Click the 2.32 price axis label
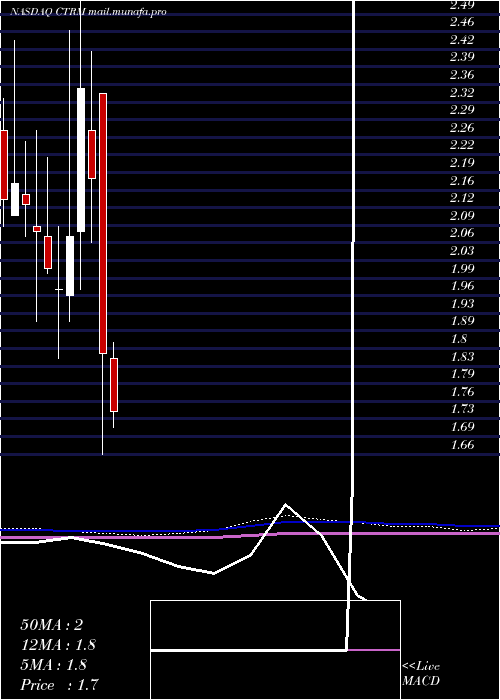 click(x=462, y=92)
